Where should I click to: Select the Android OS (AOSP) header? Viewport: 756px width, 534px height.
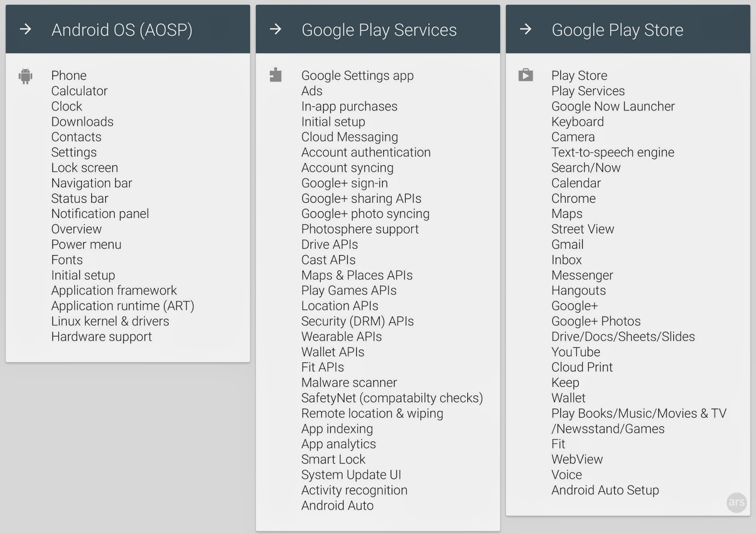click(x=122, y=29)
